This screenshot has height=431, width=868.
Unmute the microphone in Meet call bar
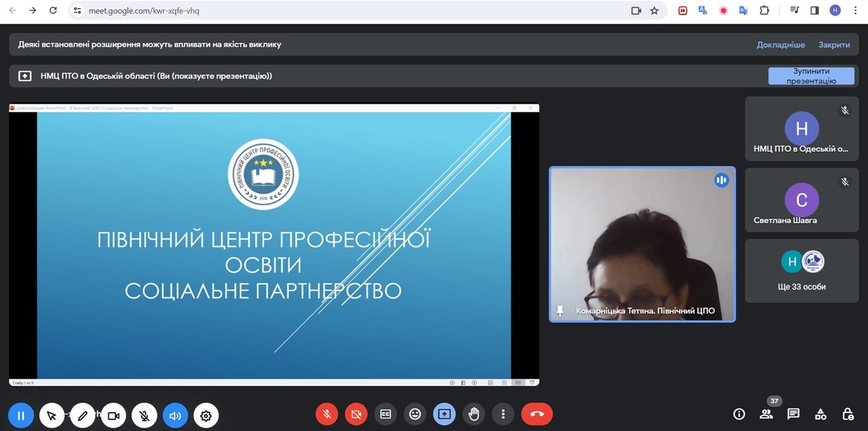pos(327,414)
